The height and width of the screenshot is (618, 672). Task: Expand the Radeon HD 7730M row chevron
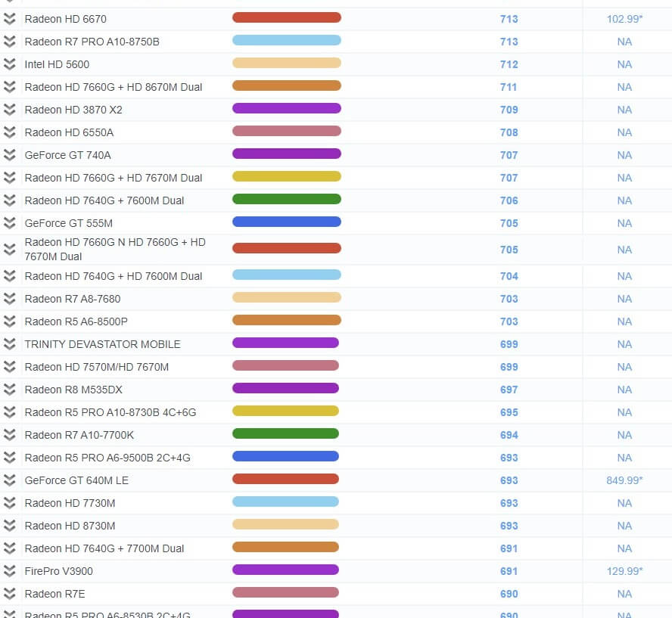9,503
